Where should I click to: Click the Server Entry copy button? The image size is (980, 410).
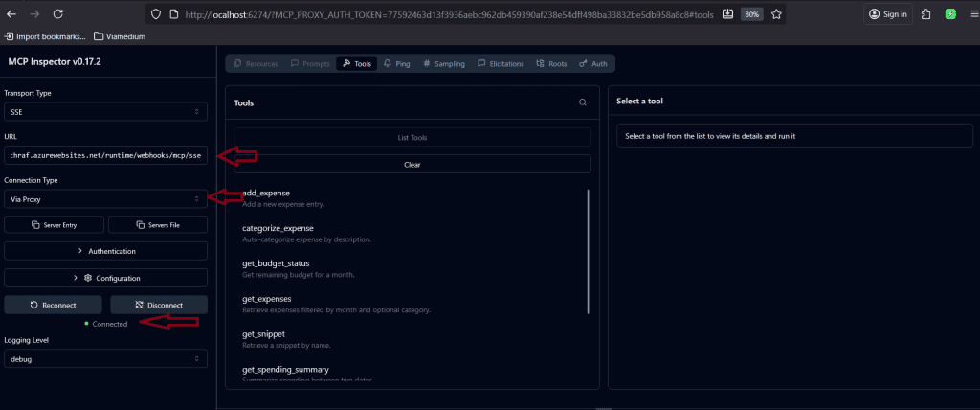(x=54, y=225)
